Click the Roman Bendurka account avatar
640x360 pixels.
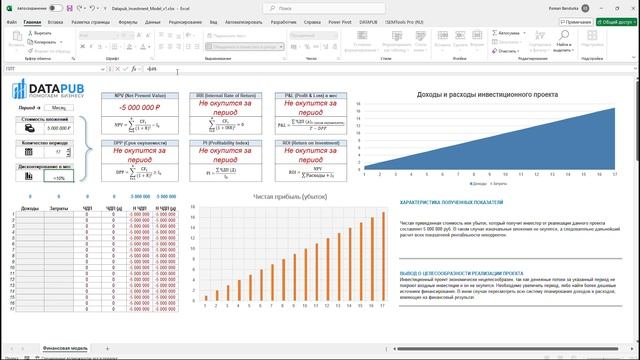pos(585,8)
